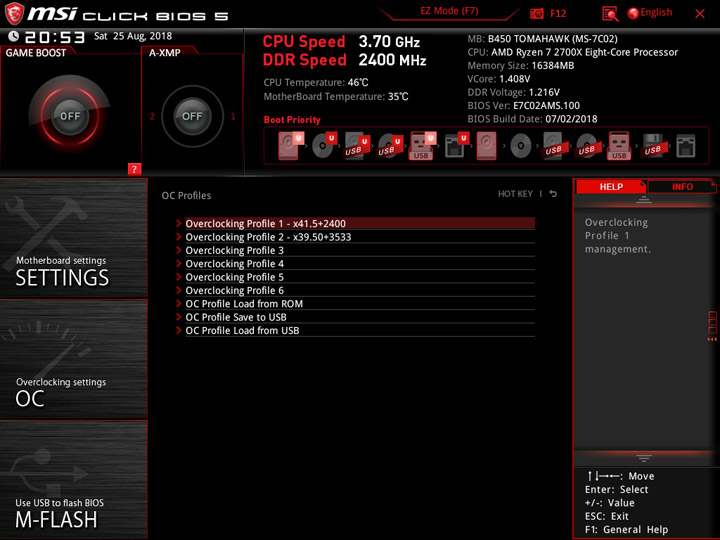Click the BIOS Ver E7C02AMS.100 text

(x=523, y=106)
